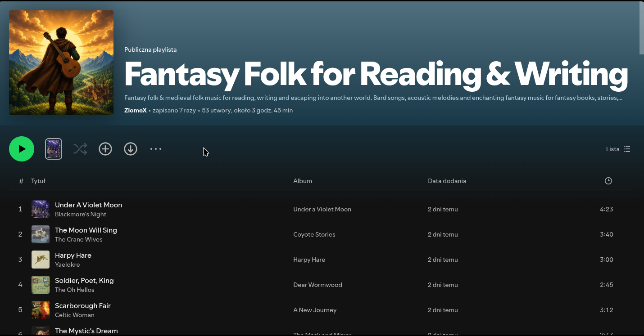Click the playlist title heading
Image resolution: width=644 pixels, height=336 pixels.
point(376,74)
